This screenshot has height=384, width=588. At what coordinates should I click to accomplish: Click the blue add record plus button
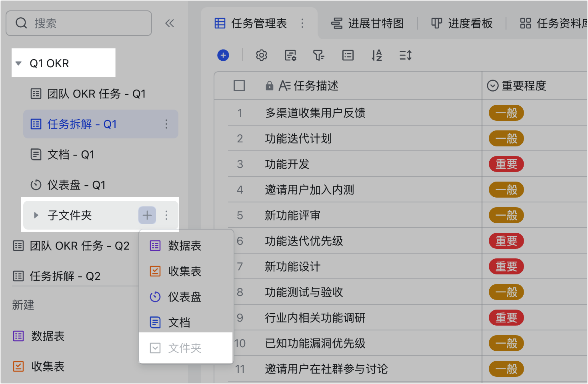click(x=223, y=55)
